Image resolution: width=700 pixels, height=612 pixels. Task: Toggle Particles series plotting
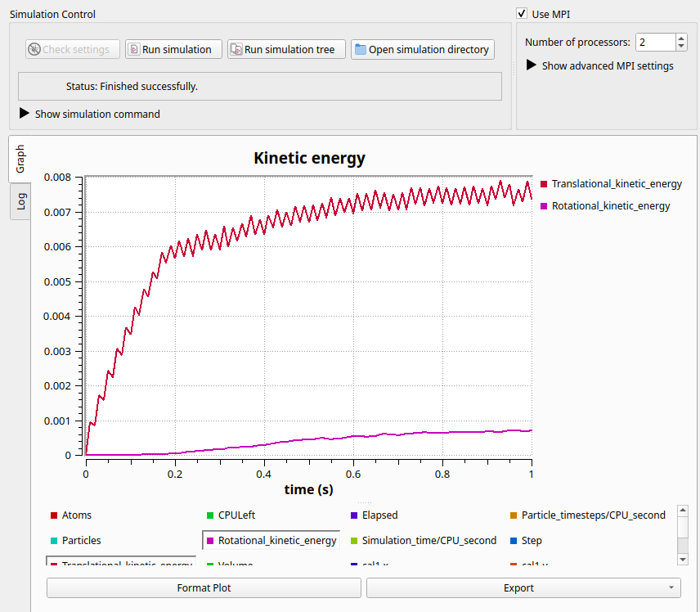pyautogui.click(x=76, y=541)
